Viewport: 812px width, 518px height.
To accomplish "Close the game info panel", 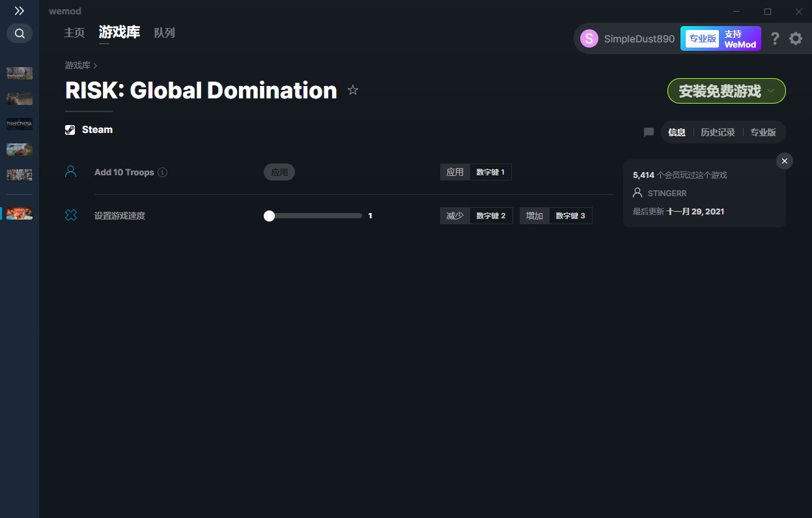I will pos(785,161).
